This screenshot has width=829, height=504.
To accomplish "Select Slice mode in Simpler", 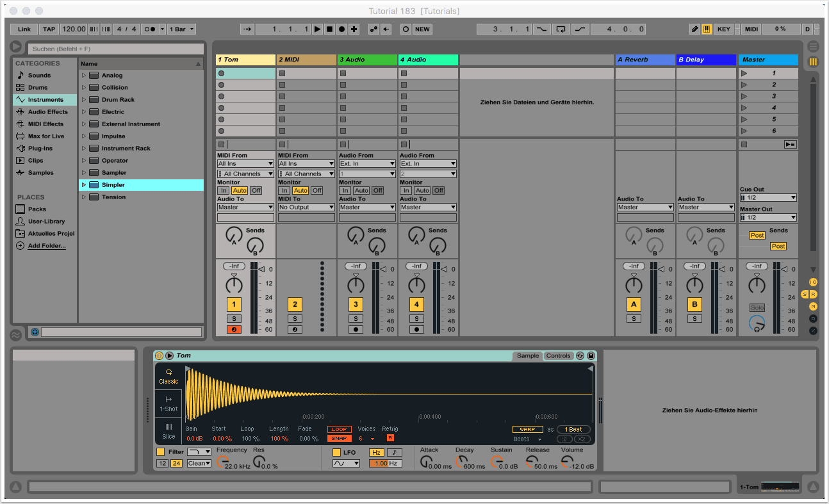I will pos(168,431).
